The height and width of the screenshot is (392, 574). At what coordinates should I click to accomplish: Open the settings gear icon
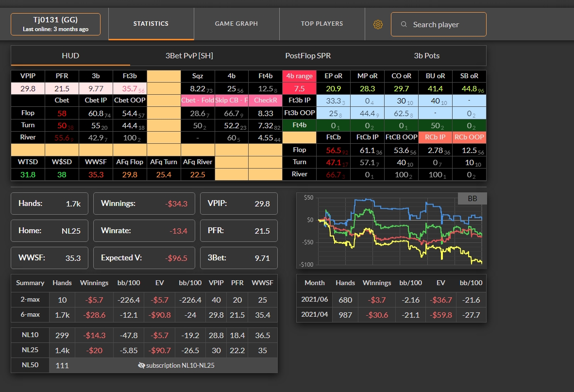coord(378,24)
